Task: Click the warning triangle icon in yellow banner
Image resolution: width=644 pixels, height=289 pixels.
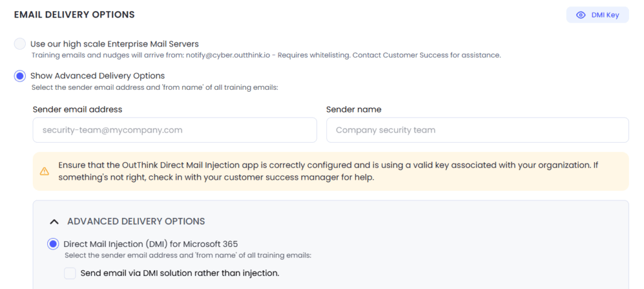Action: 45,172
